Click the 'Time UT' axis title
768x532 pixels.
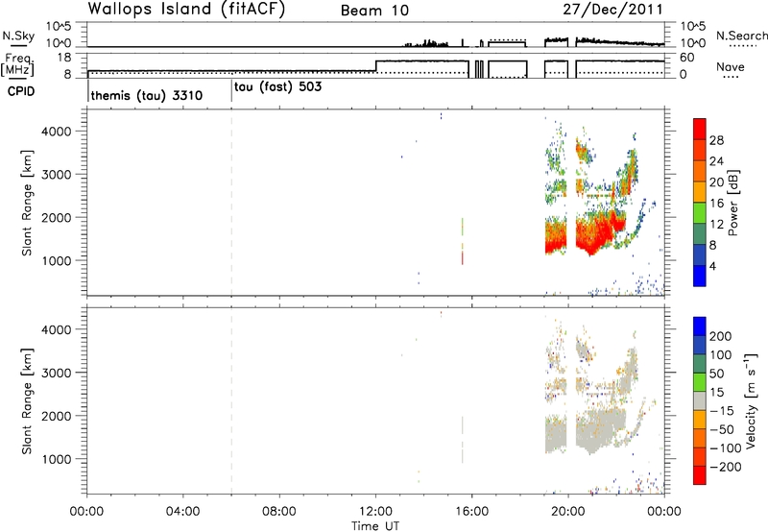tap(375, 526)
